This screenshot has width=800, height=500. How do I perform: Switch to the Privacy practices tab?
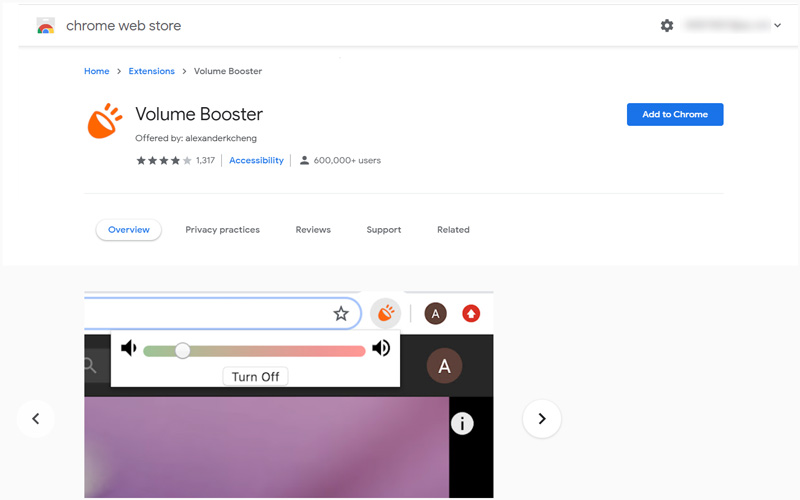point(222,230)
